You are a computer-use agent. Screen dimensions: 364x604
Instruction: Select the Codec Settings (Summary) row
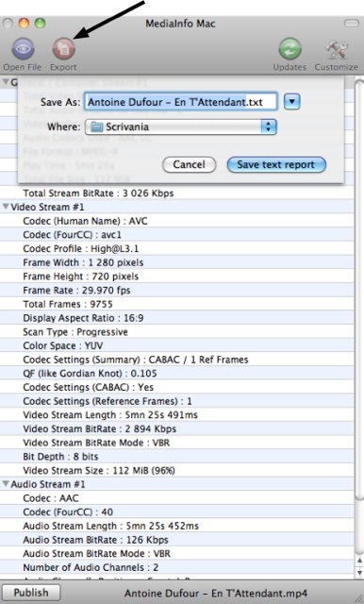coord(176,360)
